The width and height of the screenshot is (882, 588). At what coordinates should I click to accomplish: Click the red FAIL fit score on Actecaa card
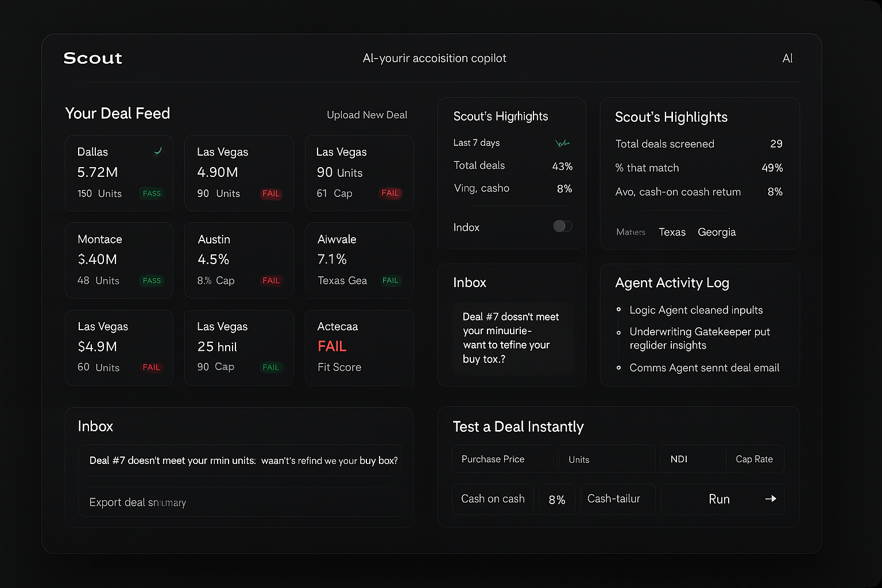332,346
